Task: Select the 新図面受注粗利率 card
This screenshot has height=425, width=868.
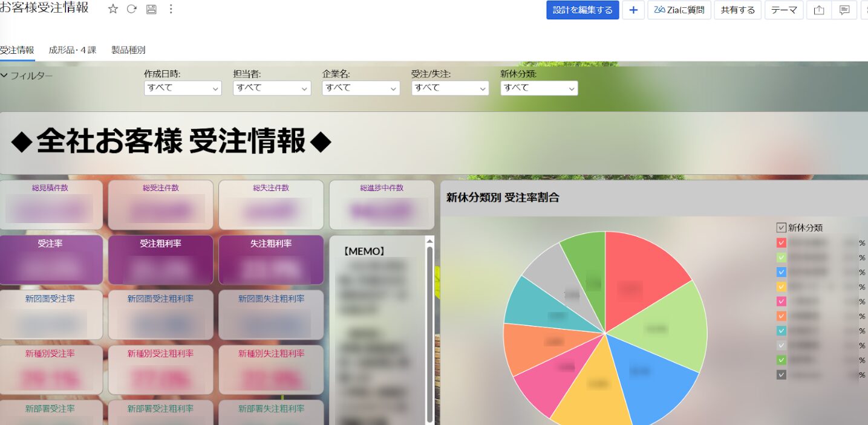Action: point(161,315)
